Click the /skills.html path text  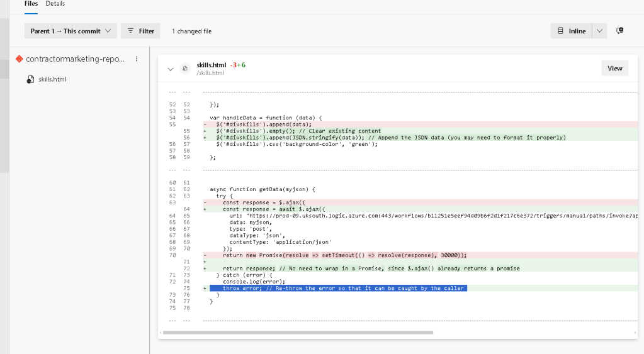tap(210, 73)
